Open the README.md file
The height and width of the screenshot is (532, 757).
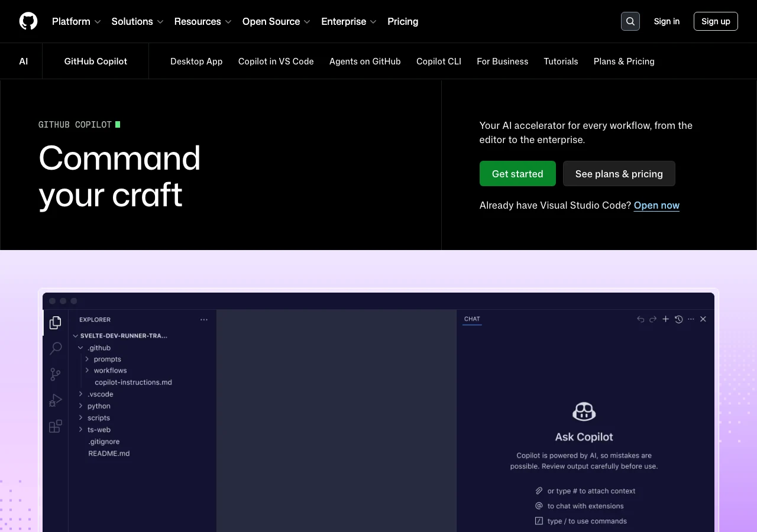click(x=109, y=453)
